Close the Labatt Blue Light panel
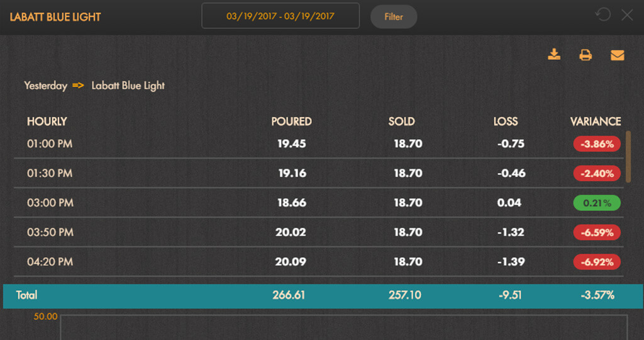This screenshot has width=644, height=340. click(627, 15)
